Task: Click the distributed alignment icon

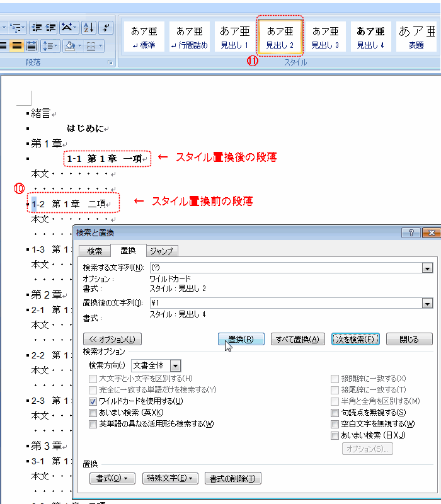Action: click(x=31, y=45)
